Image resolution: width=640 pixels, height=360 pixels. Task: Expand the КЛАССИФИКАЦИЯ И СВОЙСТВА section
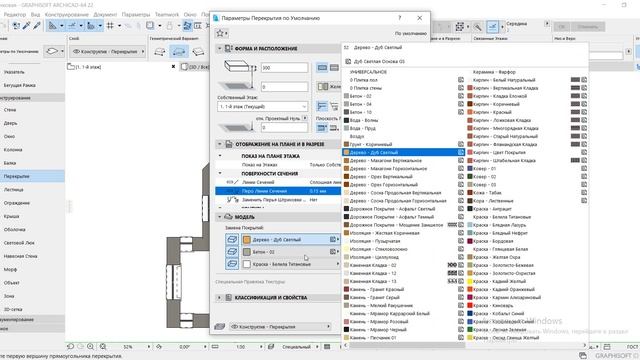click(x=219, y=298)
